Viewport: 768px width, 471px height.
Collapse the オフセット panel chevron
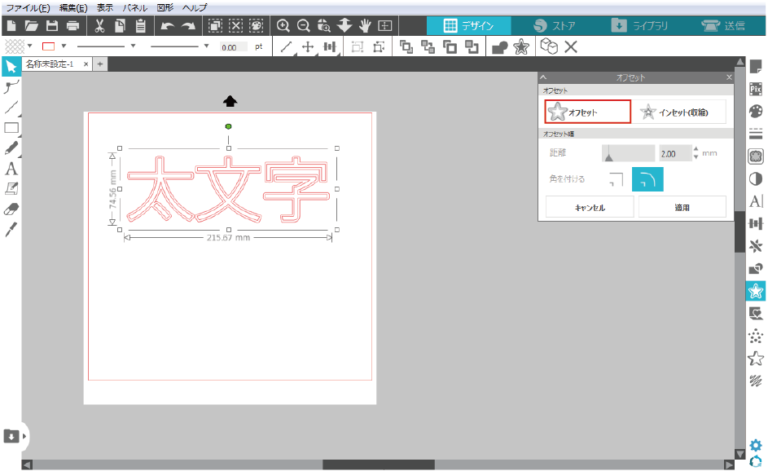click(x=543, y=77)
